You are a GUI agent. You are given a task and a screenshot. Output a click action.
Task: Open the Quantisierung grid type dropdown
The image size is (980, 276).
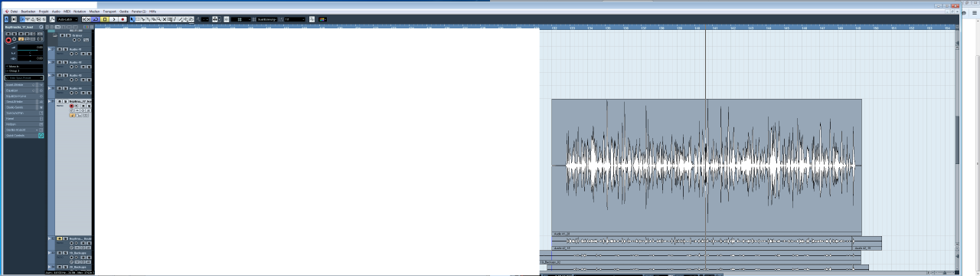point(266,19)
